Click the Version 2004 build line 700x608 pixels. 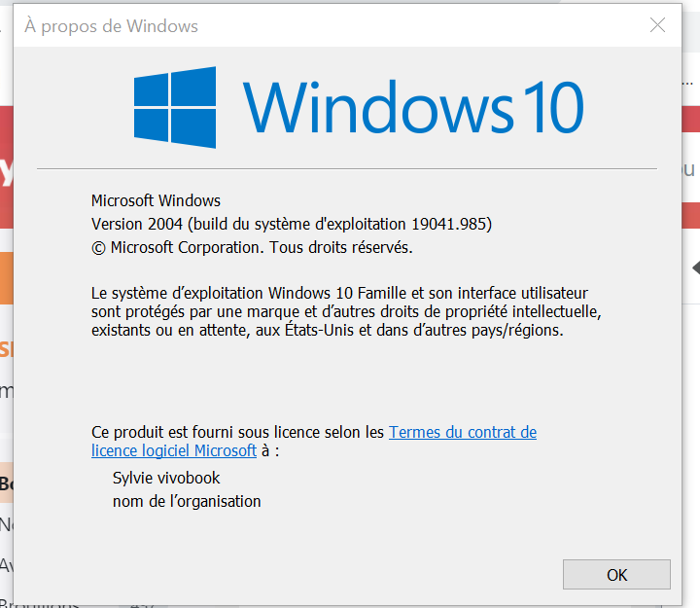292,224
